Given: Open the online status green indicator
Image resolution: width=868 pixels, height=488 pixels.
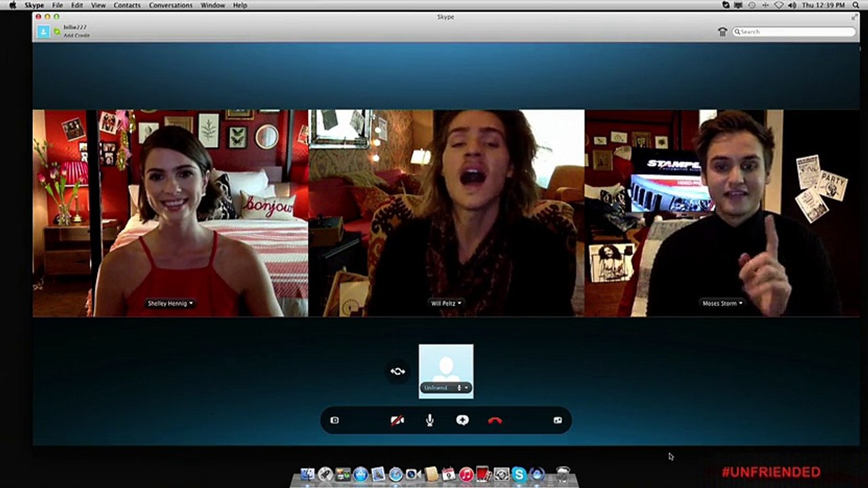Looking at the screenshot, I should click(x=57, y=31).
